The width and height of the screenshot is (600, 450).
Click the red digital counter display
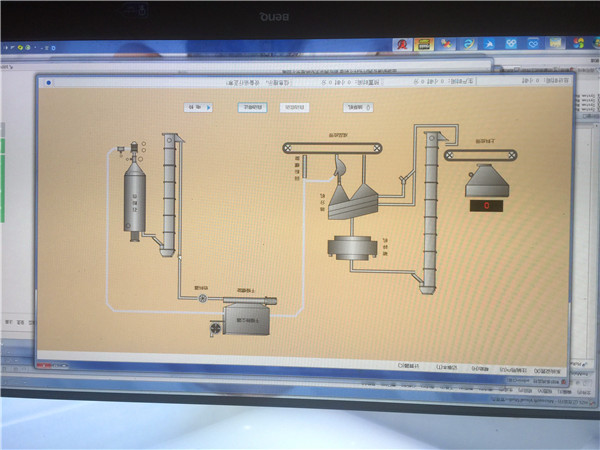point(487,206)
